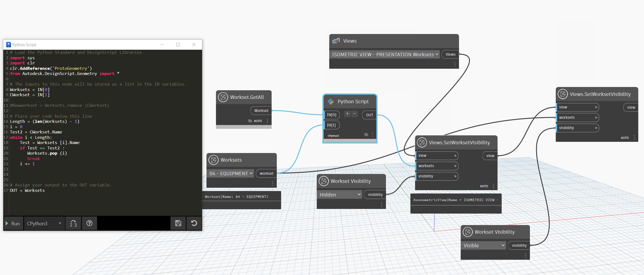Open Python Script node three-dot menu
This screenshot has width=644, height=275.
point(372,135)
